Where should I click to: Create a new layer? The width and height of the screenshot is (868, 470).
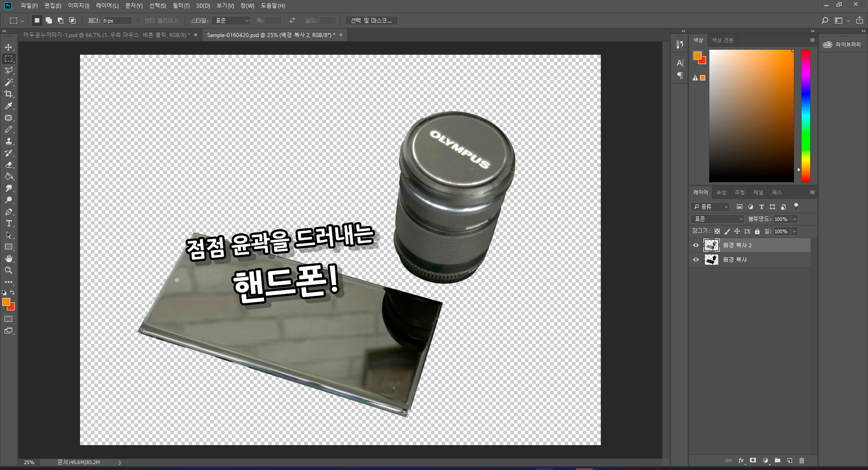790,461
